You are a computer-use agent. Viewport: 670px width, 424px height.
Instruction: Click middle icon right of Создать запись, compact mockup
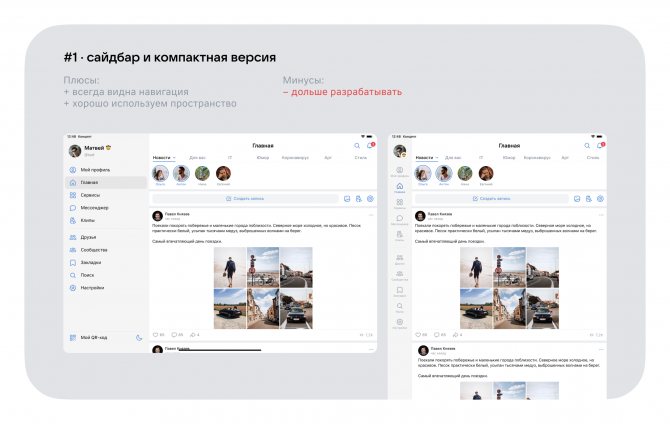coord(588,199)
